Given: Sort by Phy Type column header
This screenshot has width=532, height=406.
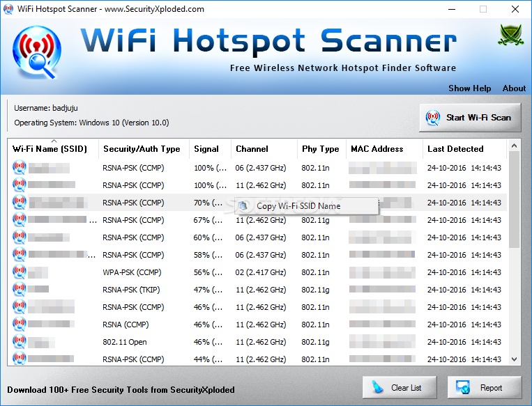Looking at the screenshot, I should [x=320, y=149].
